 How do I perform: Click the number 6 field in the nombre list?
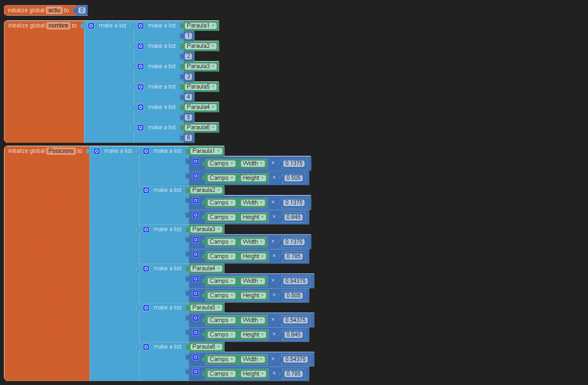(188, 137)
